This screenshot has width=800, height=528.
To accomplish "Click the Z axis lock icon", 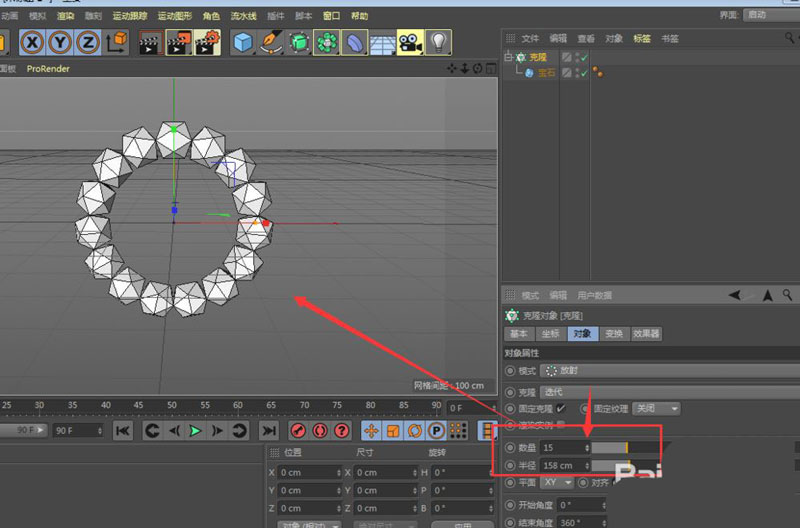I will [x=88, y=42].
